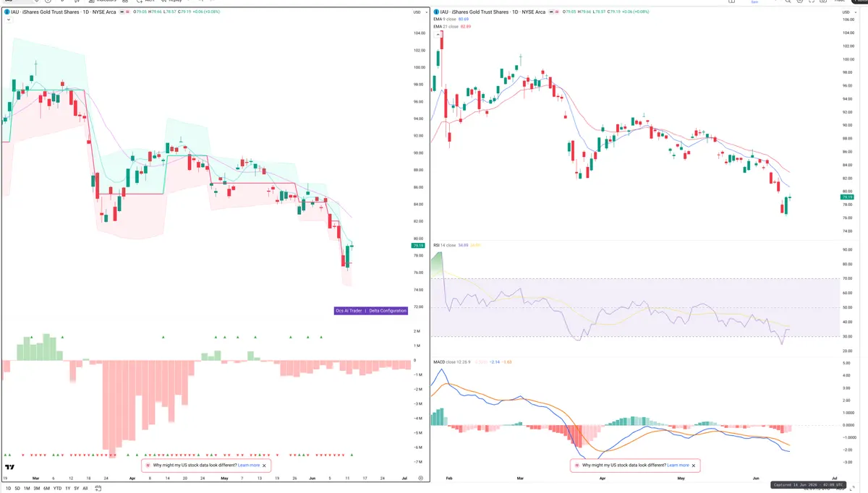Select the 5D time range button
Screen dimensions: 868x493
[17, 488]
